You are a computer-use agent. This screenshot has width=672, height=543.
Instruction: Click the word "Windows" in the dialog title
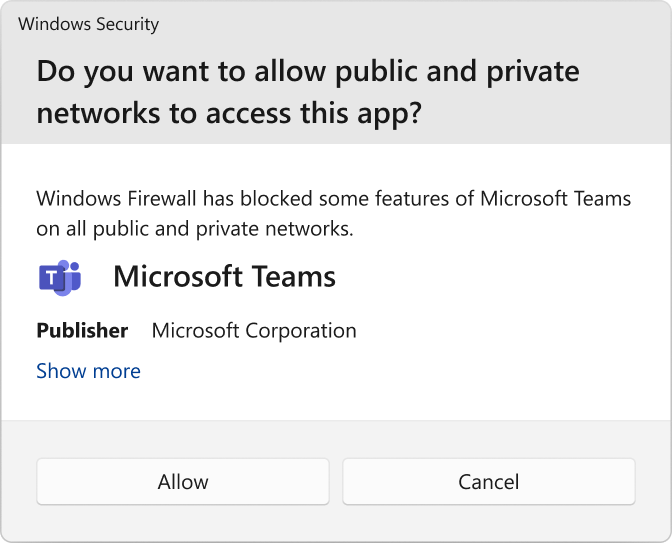(x=51, y=24)
